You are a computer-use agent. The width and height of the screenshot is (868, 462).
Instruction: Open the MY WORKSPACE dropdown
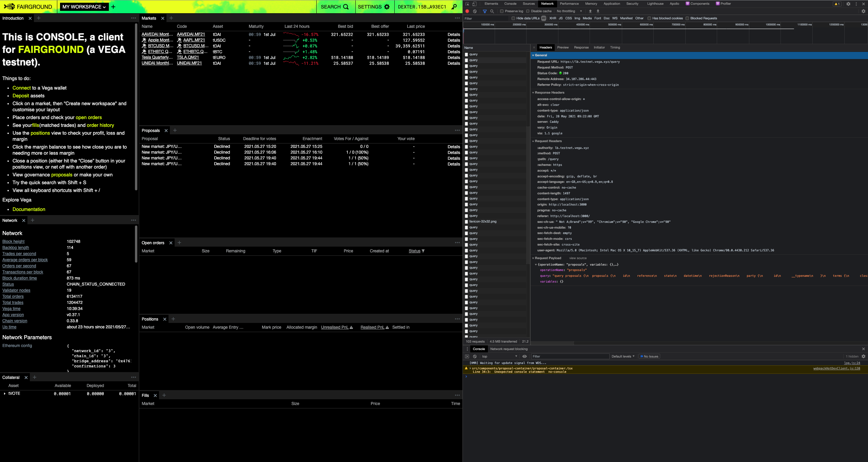tap(84, 6)
